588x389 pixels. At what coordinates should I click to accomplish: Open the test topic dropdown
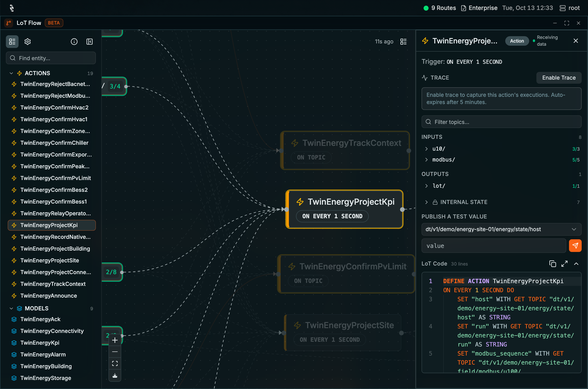501,229
